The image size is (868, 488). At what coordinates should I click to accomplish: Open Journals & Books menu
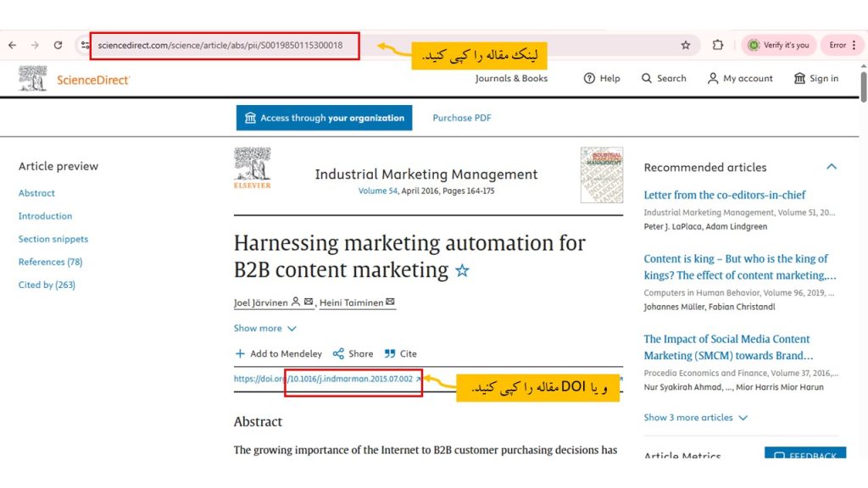pyautogui.click(x=511, y=79)
